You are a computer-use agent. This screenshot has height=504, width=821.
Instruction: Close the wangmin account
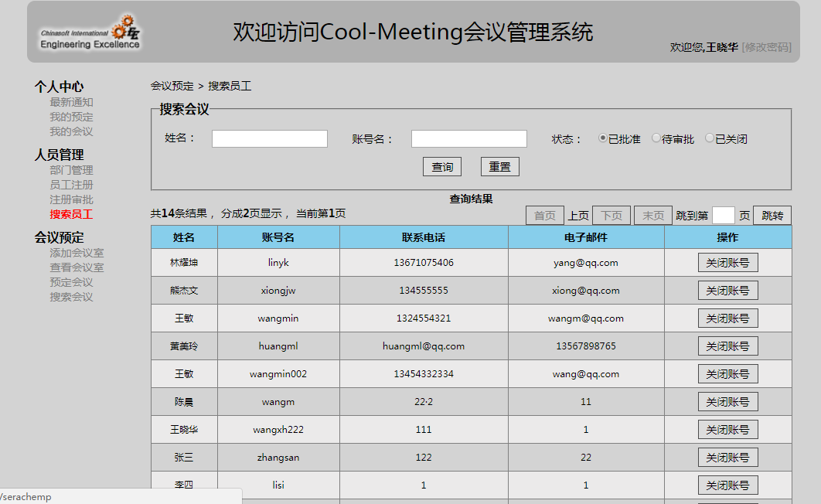point(727,318)
